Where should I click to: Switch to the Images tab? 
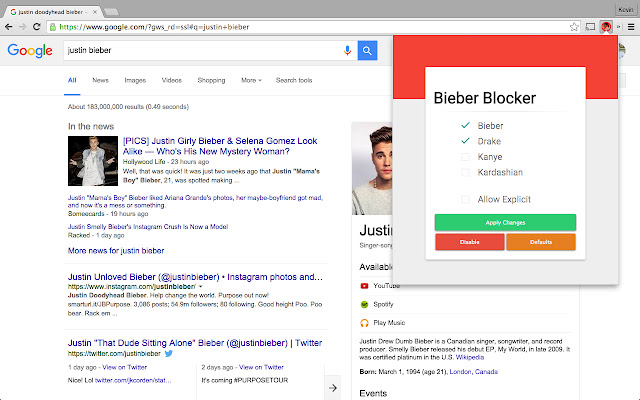pos(135,80)
